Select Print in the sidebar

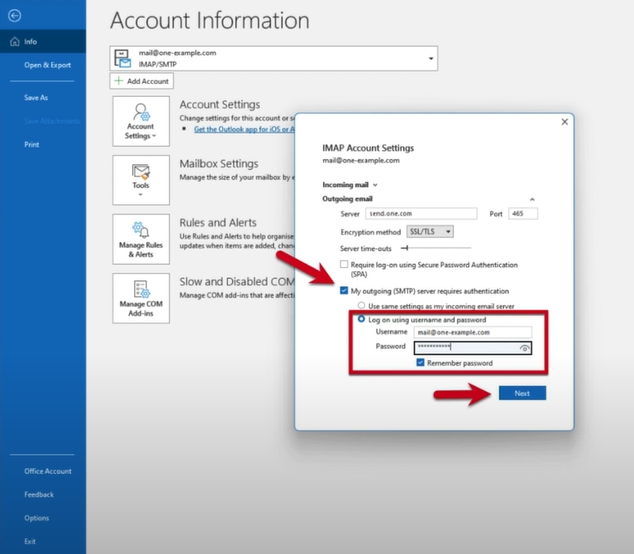pos(32,145)
